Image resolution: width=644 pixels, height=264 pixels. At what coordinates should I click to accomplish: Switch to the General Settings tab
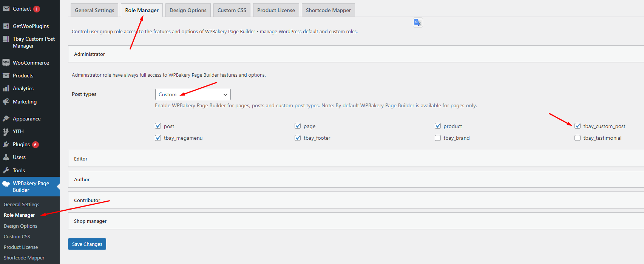[94, 10]
